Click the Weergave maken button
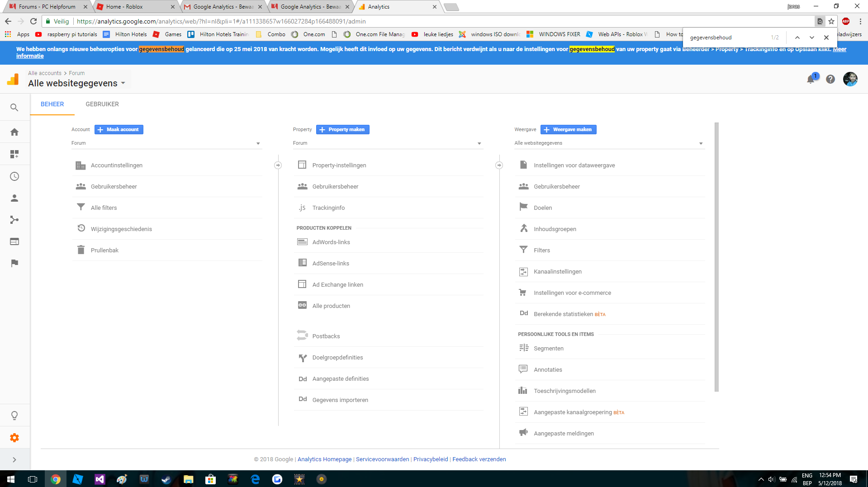Image resolution: width=868 pixels, height=487 pixels. point(569,130)
